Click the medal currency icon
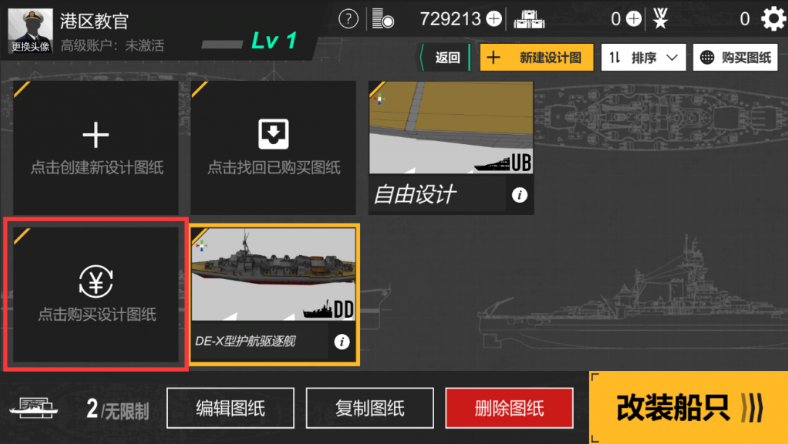 click(x=660, y=19)
